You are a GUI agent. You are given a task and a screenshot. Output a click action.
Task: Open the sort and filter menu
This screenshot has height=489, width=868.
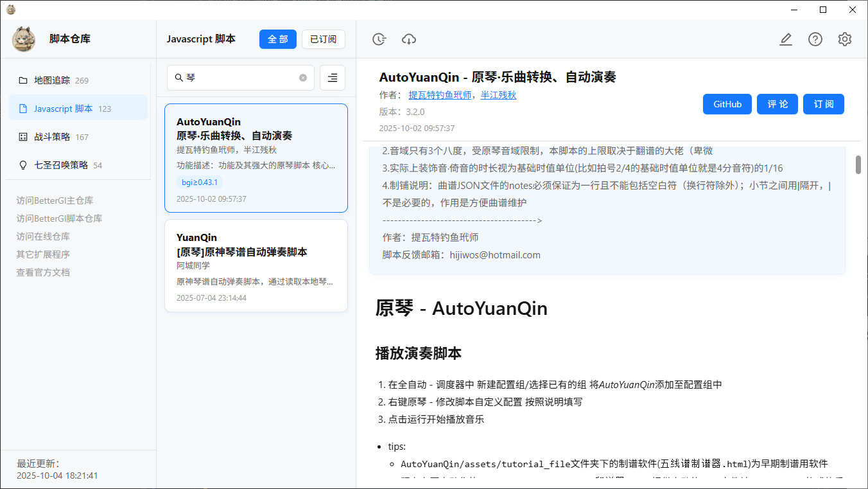click(333, 78)
